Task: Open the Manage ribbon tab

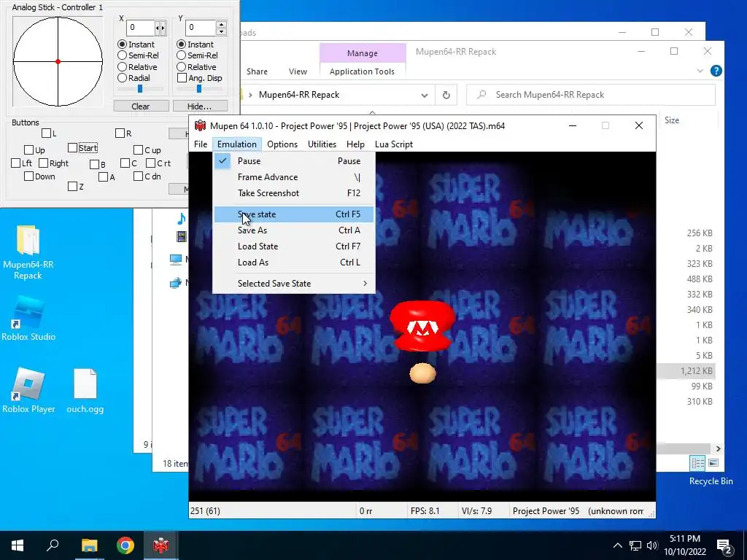Action: click(363, 53)
